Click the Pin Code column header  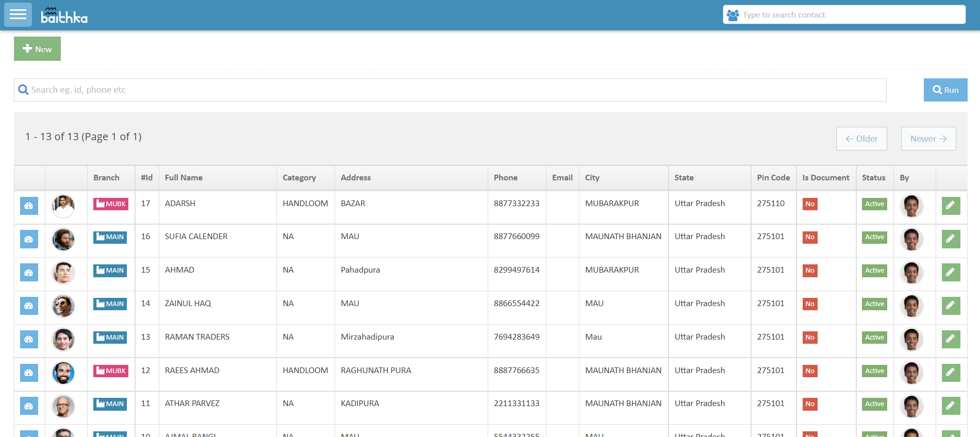773,178
